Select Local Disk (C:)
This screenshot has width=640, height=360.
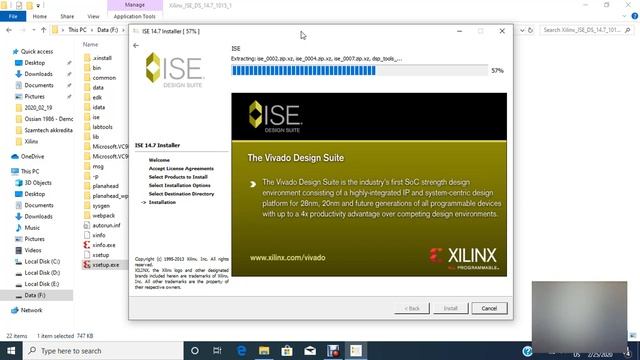pyautogui.click(x=42, y=261)
